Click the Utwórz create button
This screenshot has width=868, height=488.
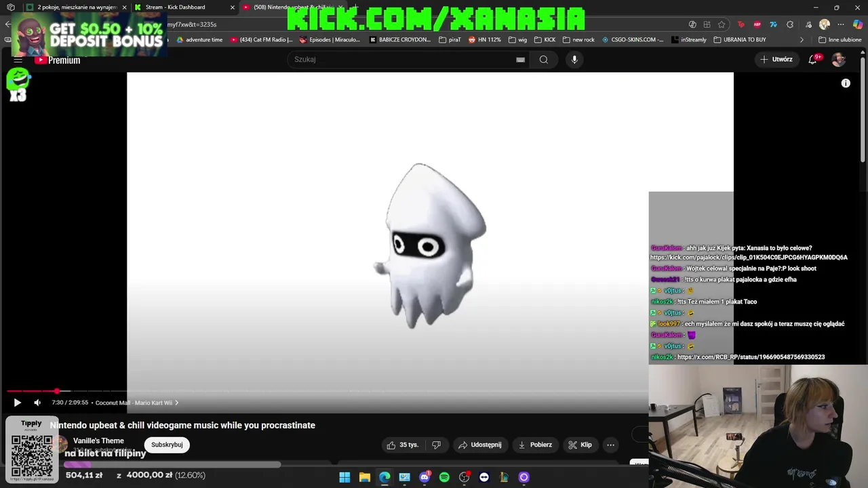(776, 60)
